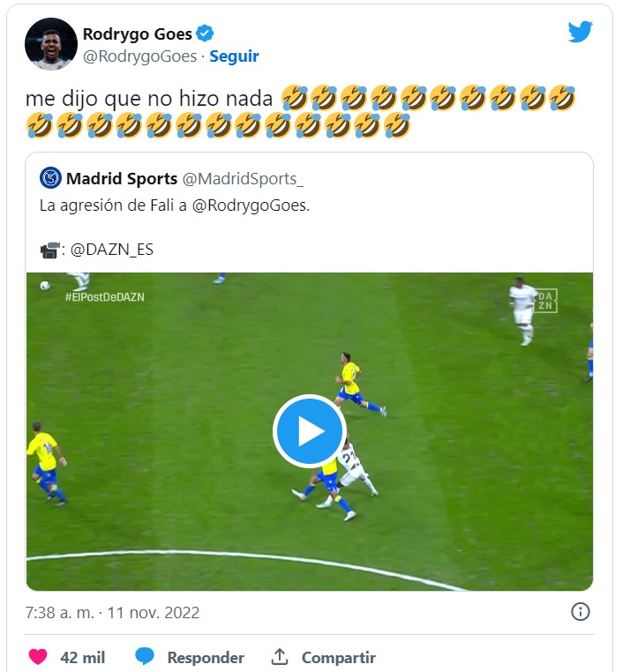Image resolution: width=630 pixels, height=672 pixels.
Task: Click the DAZN logo on the video
Action: pyautogui.click(x=547, y=300)
